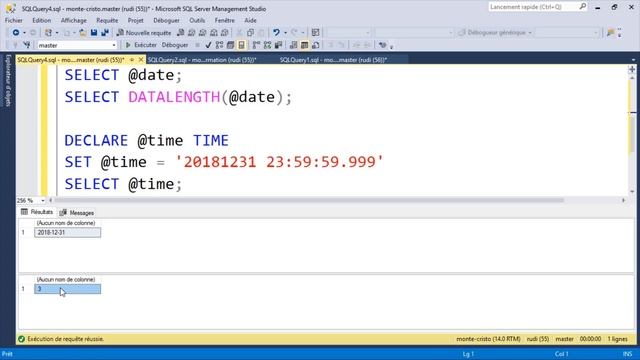Click the navigate backward arrow icon
The width and height of the screenshot is (640, 360).
pyautogui.click(x=16, y=32)
